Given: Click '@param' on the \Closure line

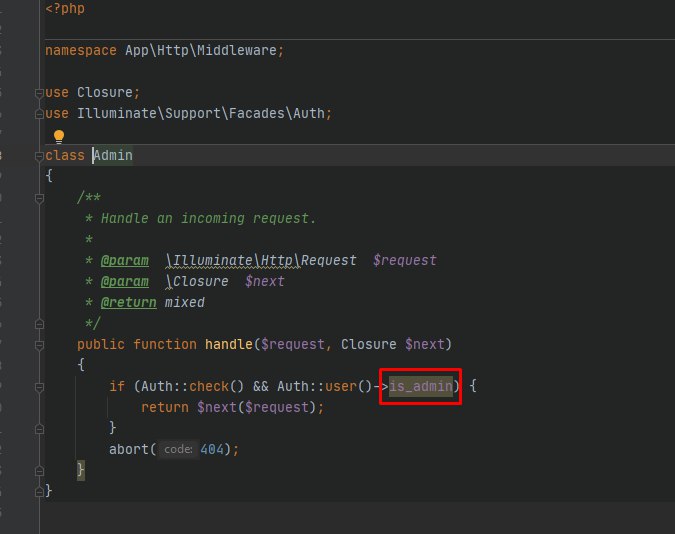Looking at the screenshot, I should [125, 282].
